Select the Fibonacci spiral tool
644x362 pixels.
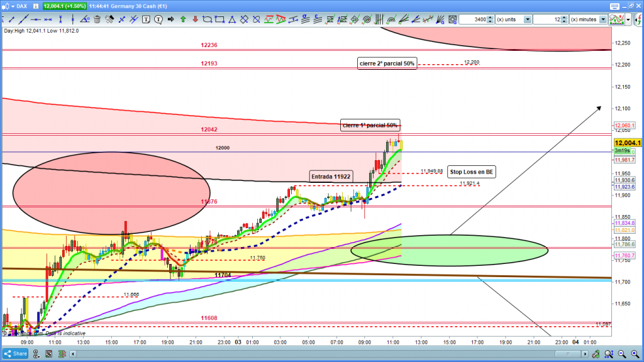click(367, 19)
